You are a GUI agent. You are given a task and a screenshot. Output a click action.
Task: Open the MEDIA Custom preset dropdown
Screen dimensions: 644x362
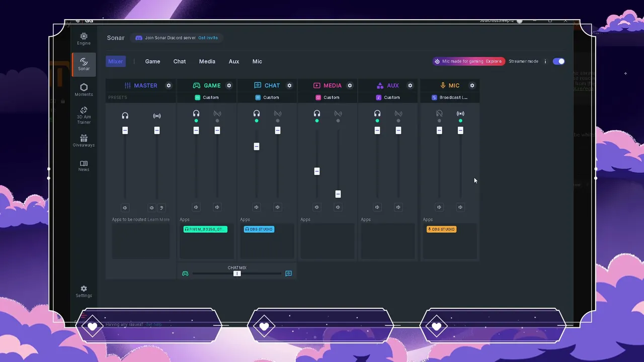[328, 98]
